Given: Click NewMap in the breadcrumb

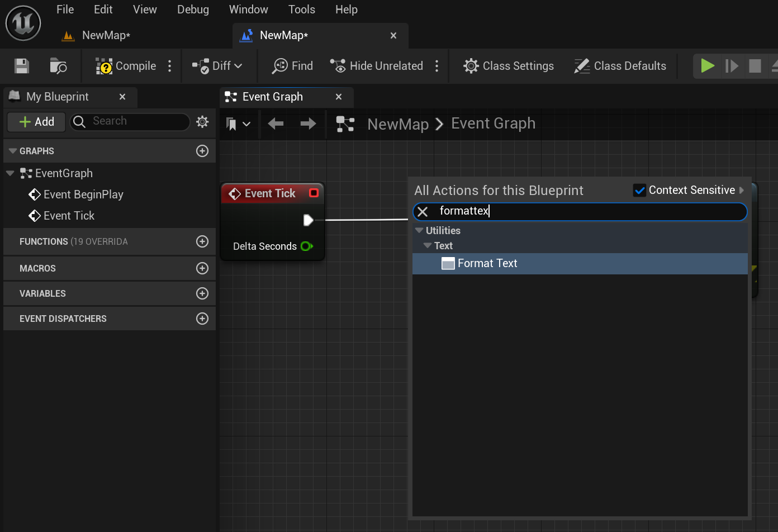Looking at the screenshot, I should [x=398, y=124].
